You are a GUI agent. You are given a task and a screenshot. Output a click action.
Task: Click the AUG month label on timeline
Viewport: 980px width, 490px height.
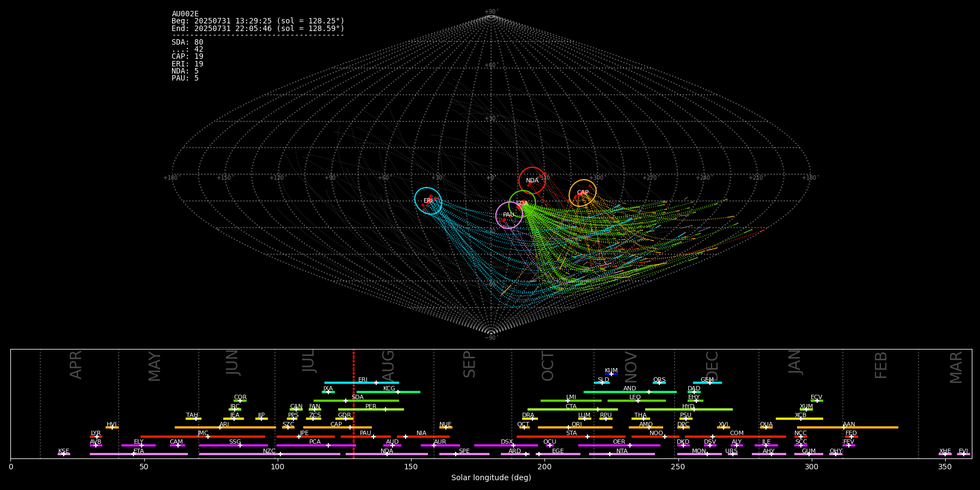tap(388, 365)
